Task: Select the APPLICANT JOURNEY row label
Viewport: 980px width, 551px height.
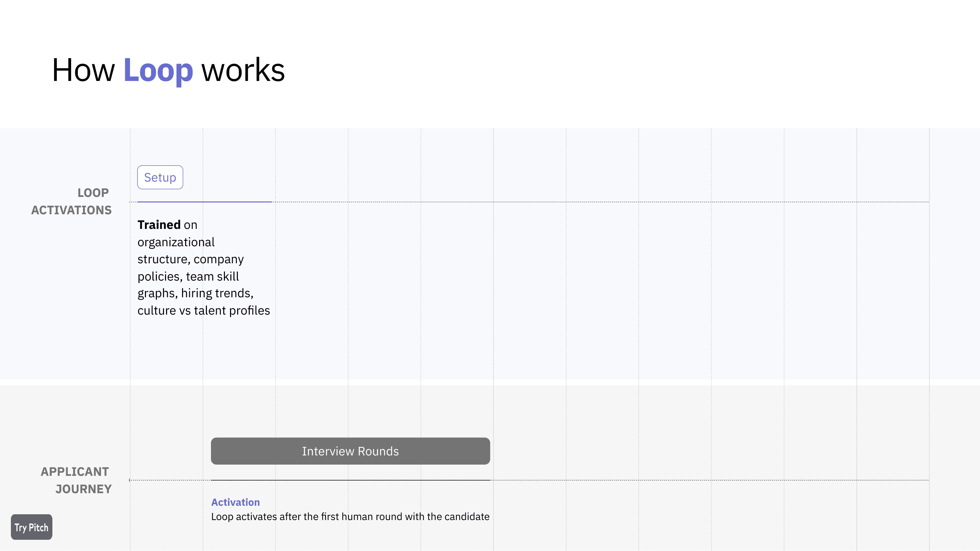Action: click(76, 480)
